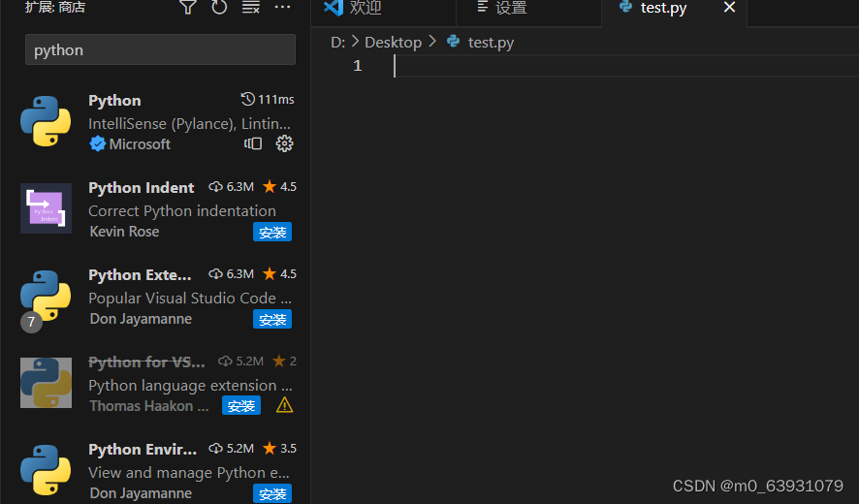859x504 pixels.
Task: Click the Python Indent 4.5 star rating
Action: [x=279, y=187]
